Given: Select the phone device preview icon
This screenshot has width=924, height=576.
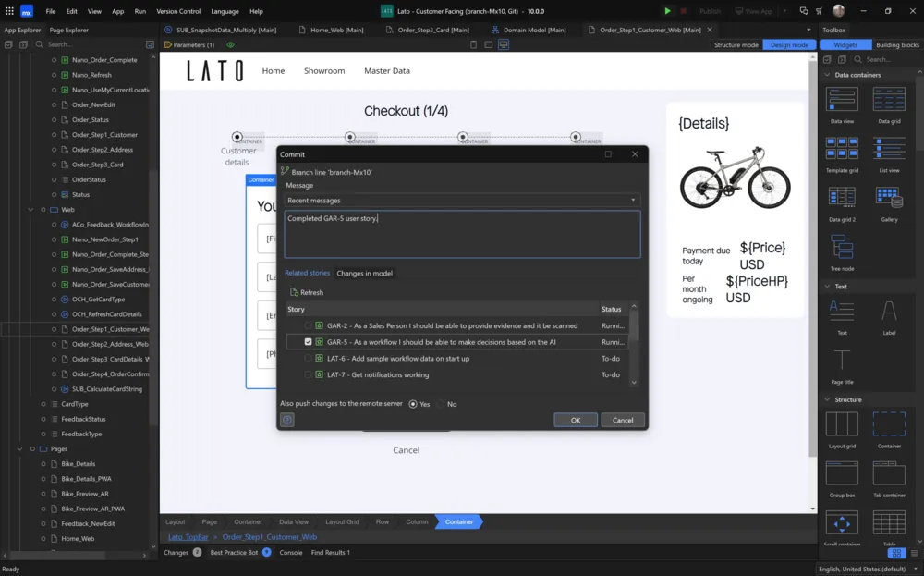Looking at the screenshot, I should (x=473, y=44).
